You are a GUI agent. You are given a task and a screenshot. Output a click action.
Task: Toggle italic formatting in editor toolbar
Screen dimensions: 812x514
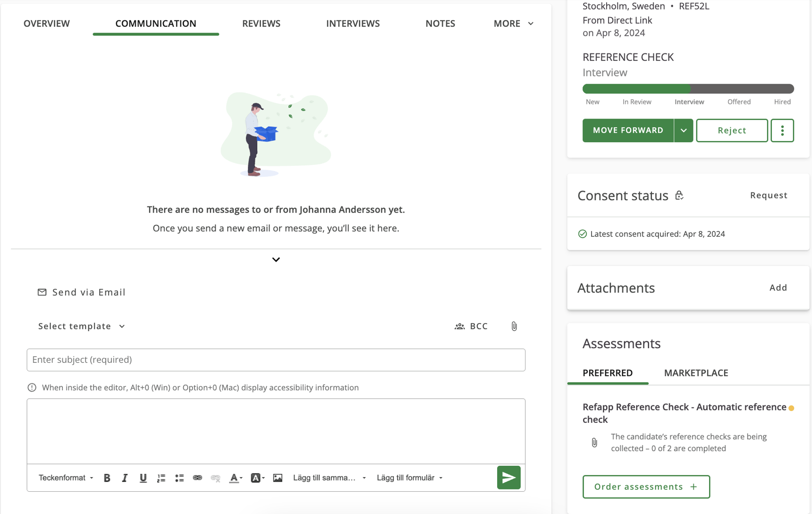tap(125, 478)
